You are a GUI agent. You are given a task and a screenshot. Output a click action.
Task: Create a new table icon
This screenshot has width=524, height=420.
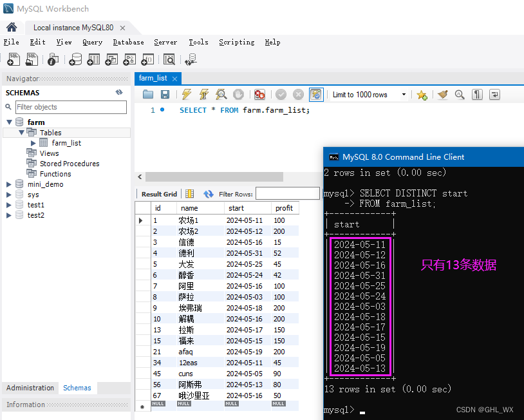pos(93,59)
